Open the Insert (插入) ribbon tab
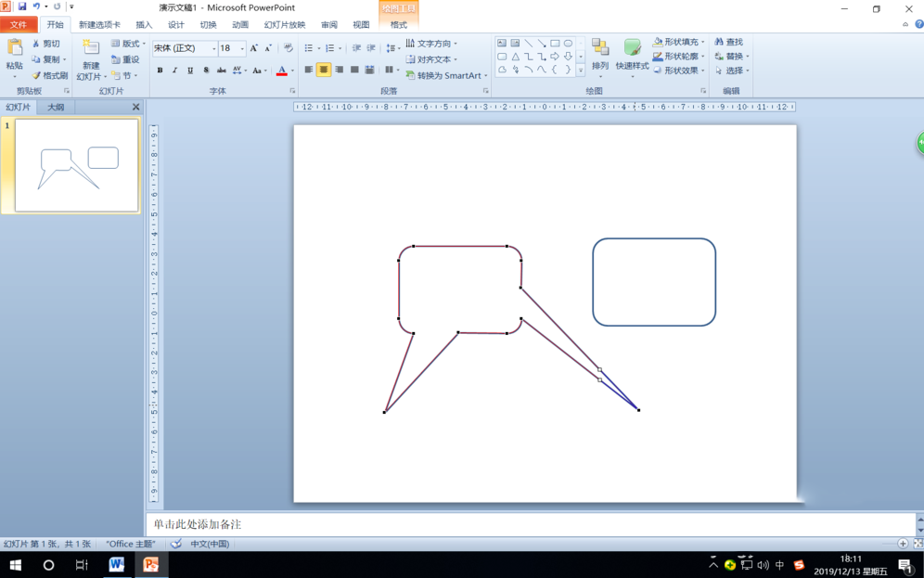 tap(144, 25)
